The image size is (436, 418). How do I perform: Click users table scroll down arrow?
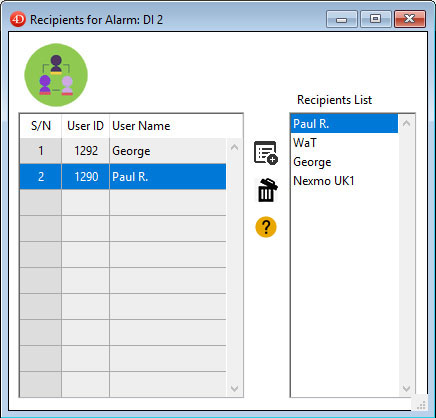click(x=234, y=389)
